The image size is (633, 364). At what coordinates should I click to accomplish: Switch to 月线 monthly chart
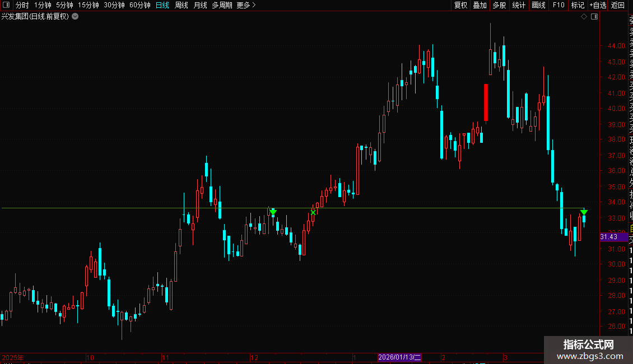click(x=200, y=5)
